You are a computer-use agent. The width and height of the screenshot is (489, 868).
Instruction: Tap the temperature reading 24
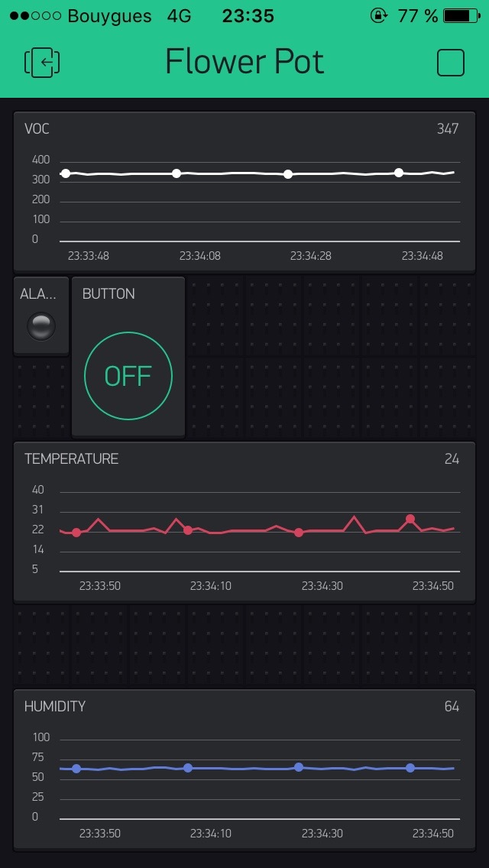point(452,458)
